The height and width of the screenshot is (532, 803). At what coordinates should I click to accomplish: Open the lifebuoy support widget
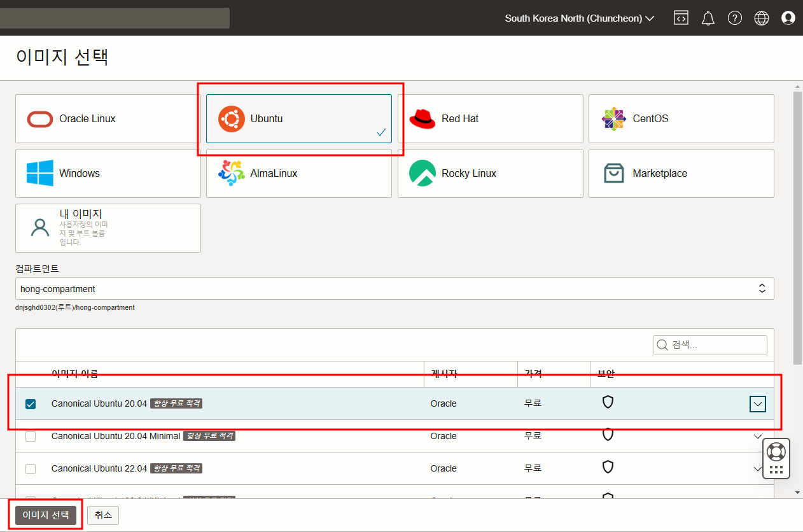[776, 451]
